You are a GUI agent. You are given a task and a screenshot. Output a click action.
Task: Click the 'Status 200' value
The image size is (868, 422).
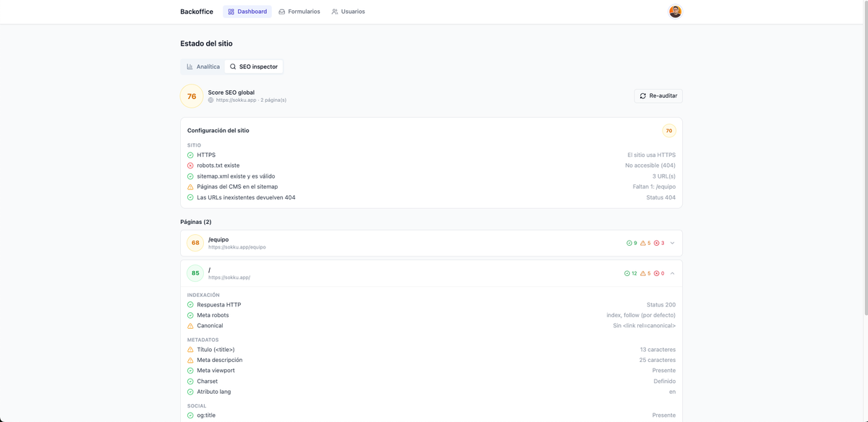click(661, 305)
